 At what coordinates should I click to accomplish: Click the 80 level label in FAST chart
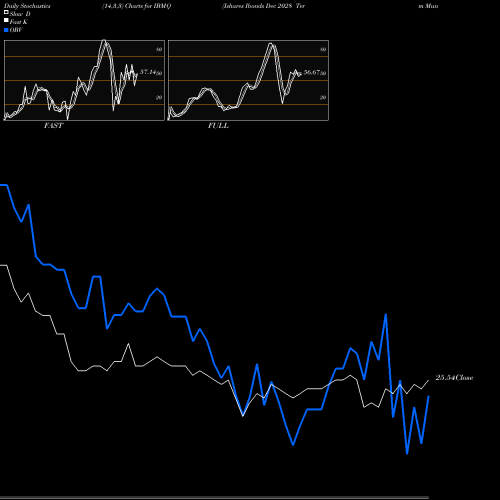pos(159,49)
